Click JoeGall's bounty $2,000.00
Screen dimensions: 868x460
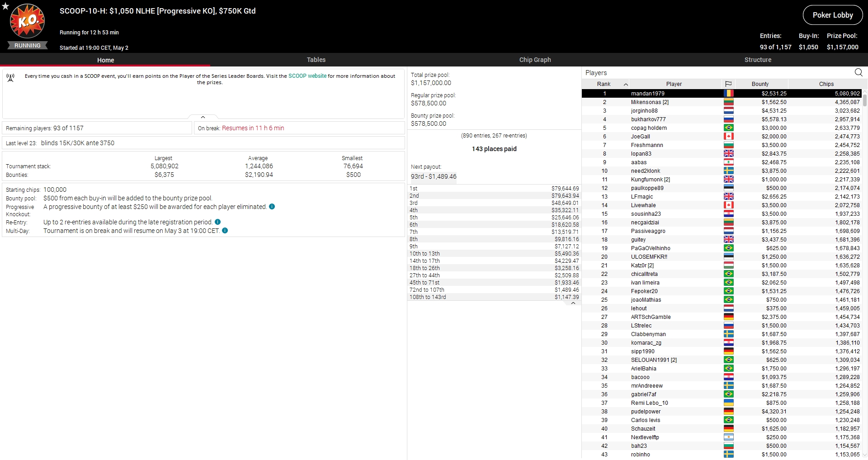(774, 137)
